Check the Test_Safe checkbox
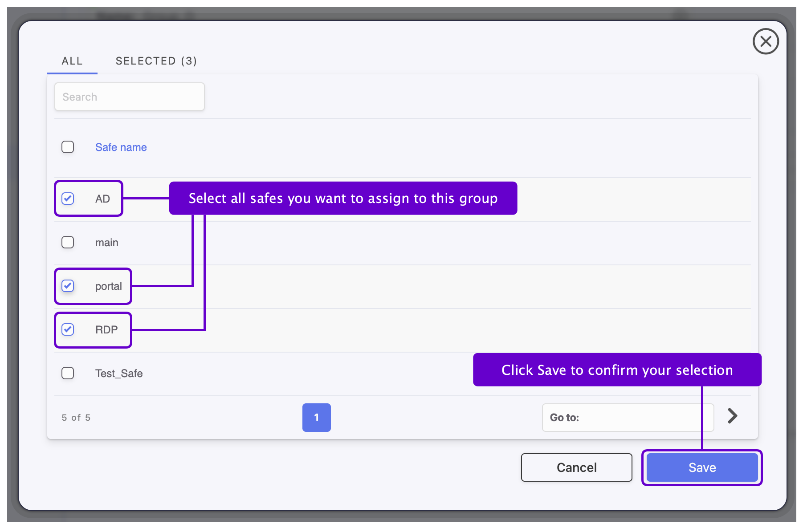 click(x=68, y=373)
